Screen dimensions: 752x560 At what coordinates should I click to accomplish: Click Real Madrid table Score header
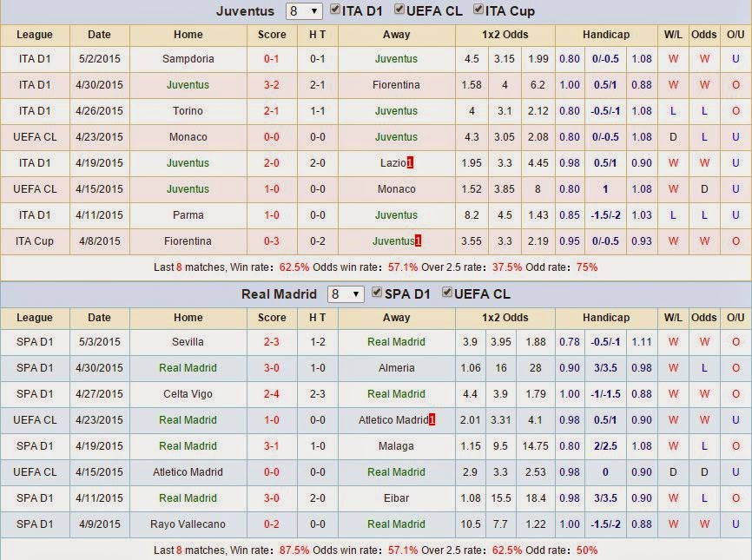[x=272, y=318]
